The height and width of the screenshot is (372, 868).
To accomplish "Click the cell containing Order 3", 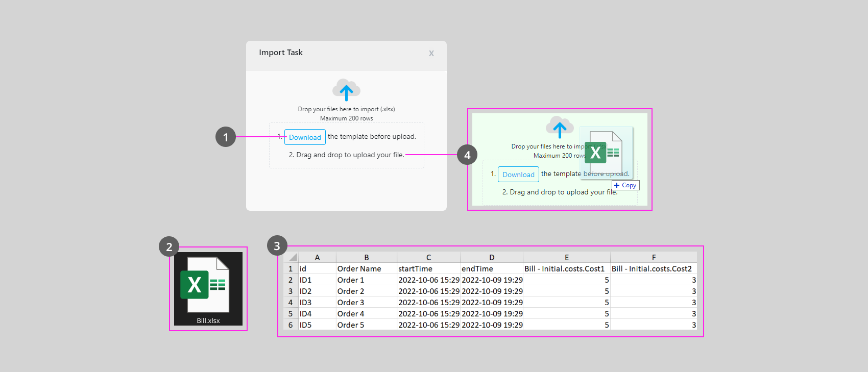I will tap(366, 303).
